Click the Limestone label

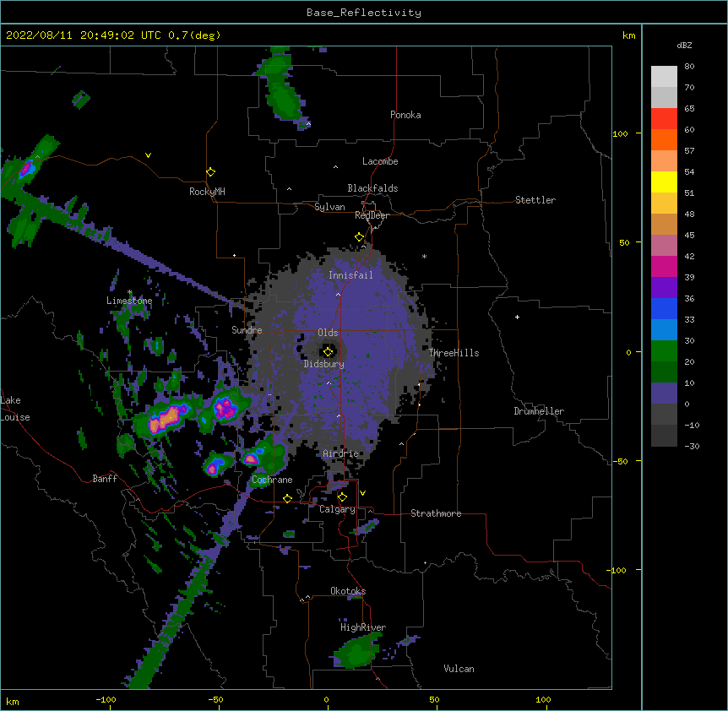[x=129, y=301]
